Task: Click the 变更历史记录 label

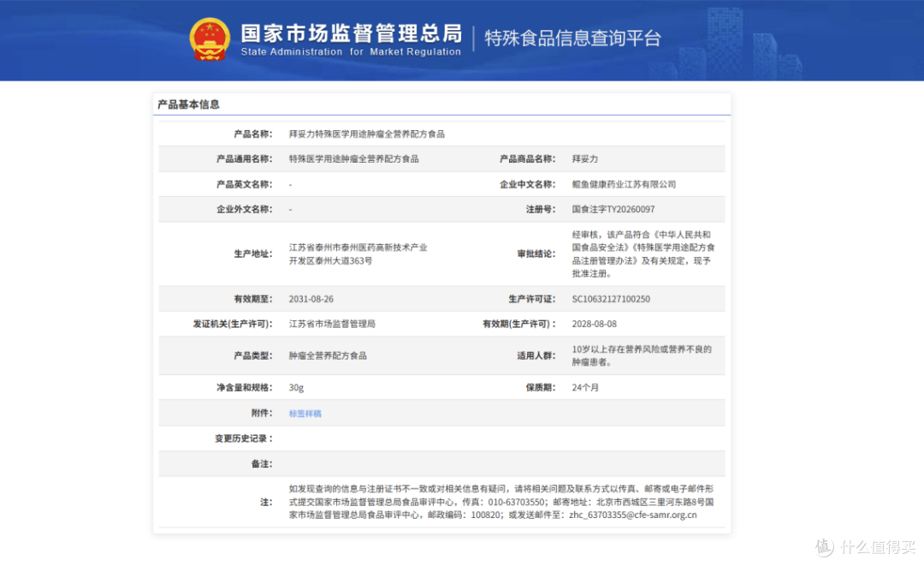Action: 243,438
